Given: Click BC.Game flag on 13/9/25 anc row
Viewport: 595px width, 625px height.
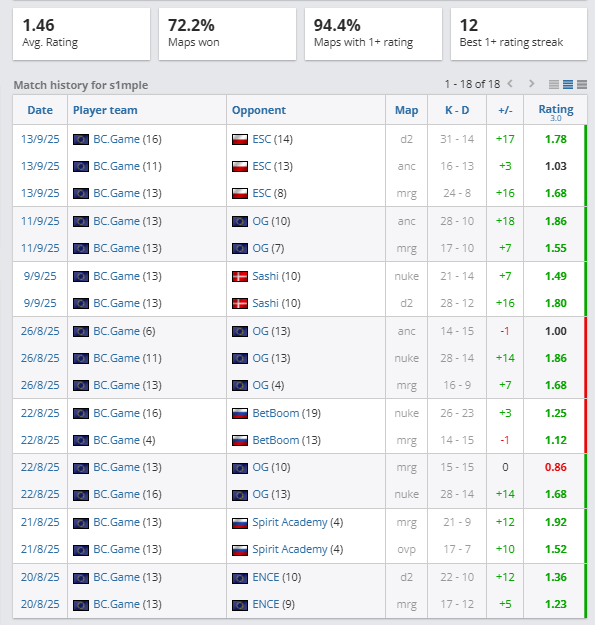Looking at the screenshot, I should [81, 167].
